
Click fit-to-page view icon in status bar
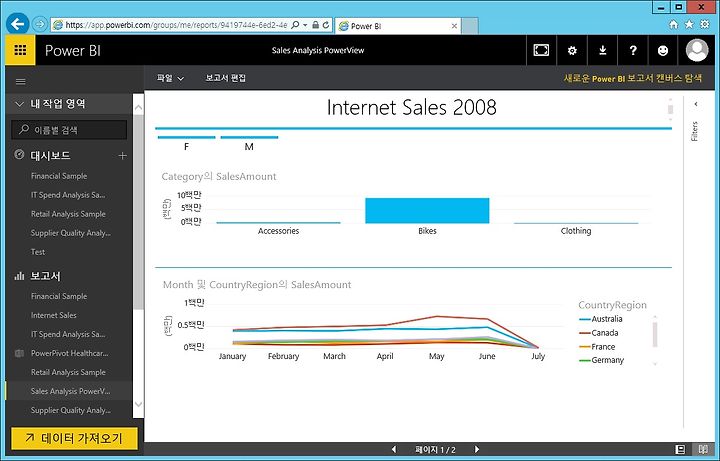pyautogui.click(x=681, y=449)
